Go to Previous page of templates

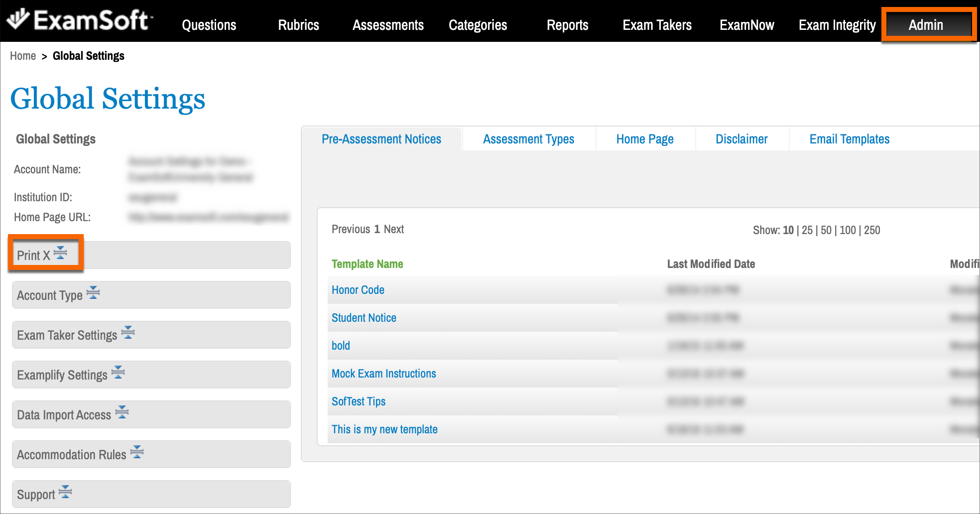[x=351, y=229]
